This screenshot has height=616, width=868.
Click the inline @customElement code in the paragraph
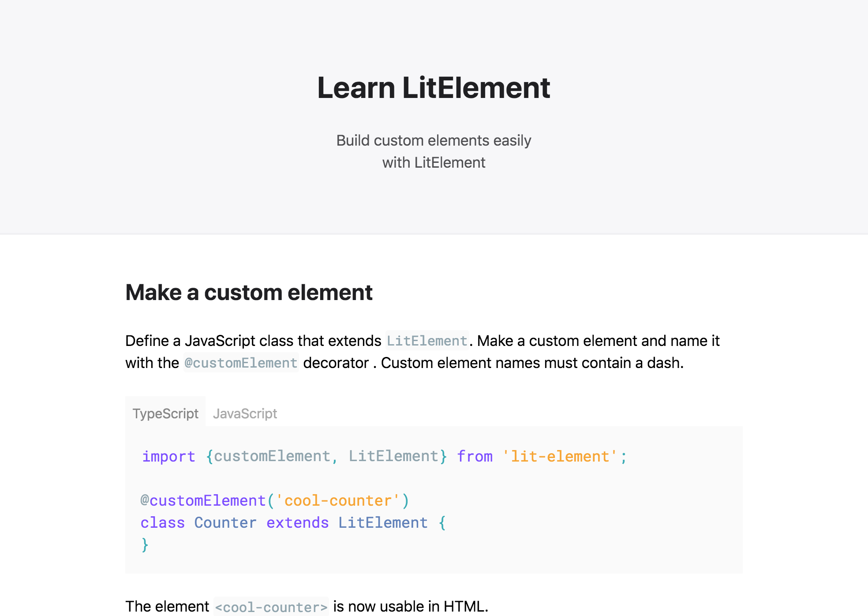tap(241, 363)
